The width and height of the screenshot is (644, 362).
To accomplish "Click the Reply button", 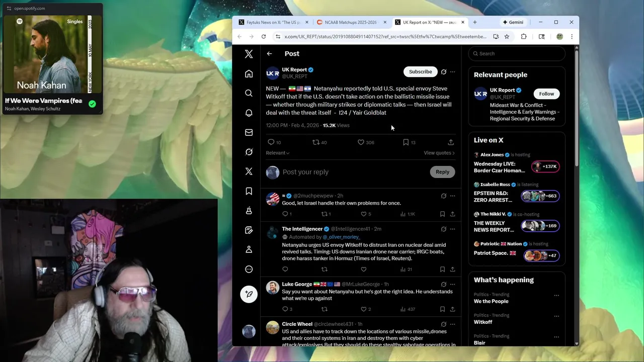I will point(442,172).
